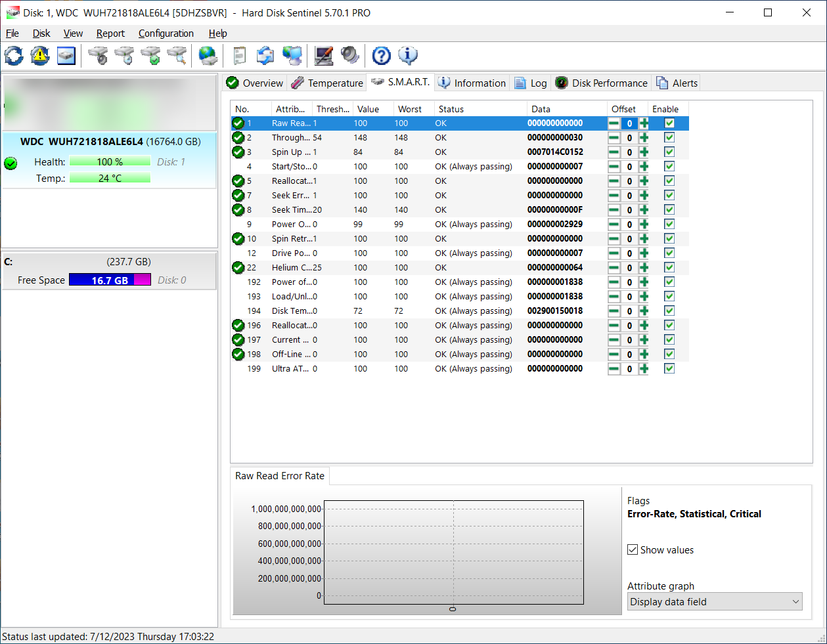Click the globe with disk toolbar icon
Viewport: 827px width, 644px height.
tap(208, 56)
